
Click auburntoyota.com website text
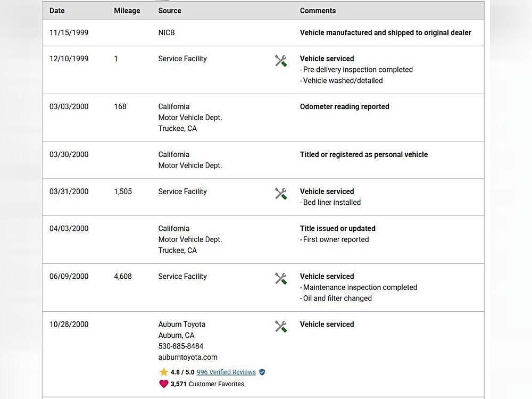(188, 358)
